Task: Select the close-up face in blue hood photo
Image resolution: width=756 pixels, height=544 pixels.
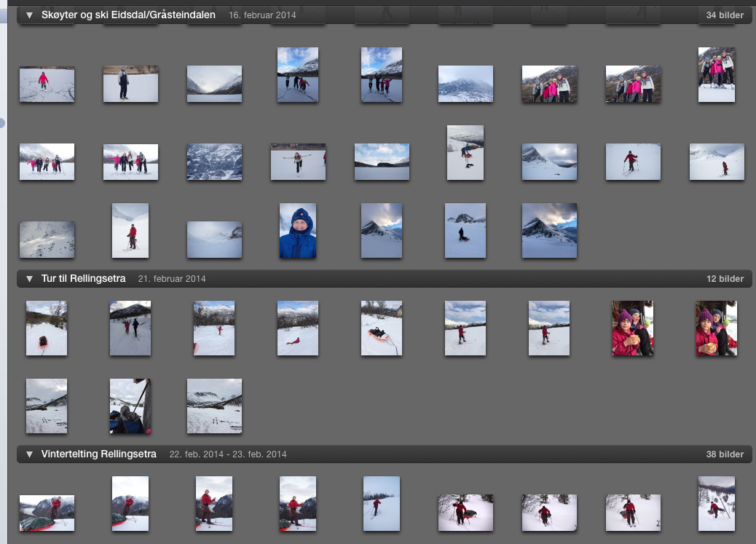Action: click(x=298, y=231)
